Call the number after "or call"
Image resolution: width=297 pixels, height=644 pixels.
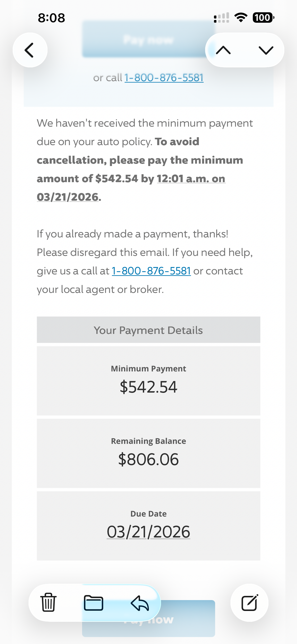click(x=164, y=78)
